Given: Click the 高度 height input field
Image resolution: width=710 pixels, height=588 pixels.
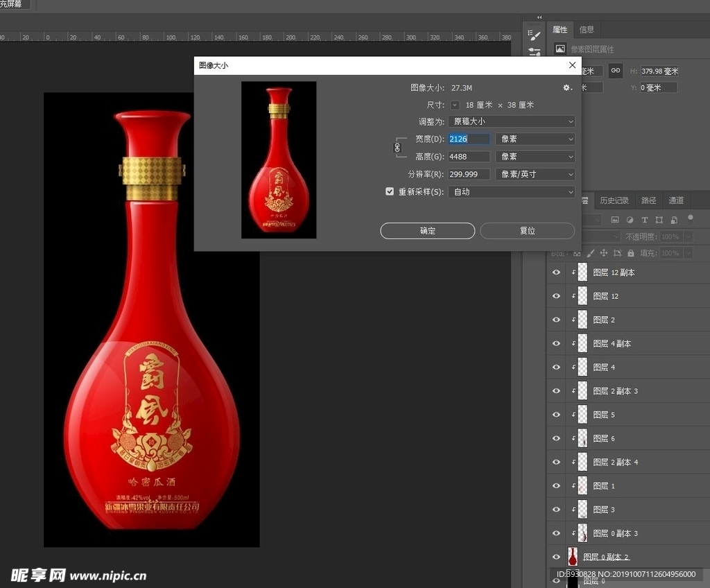Looking at the screenshot, I should point(469,156).
